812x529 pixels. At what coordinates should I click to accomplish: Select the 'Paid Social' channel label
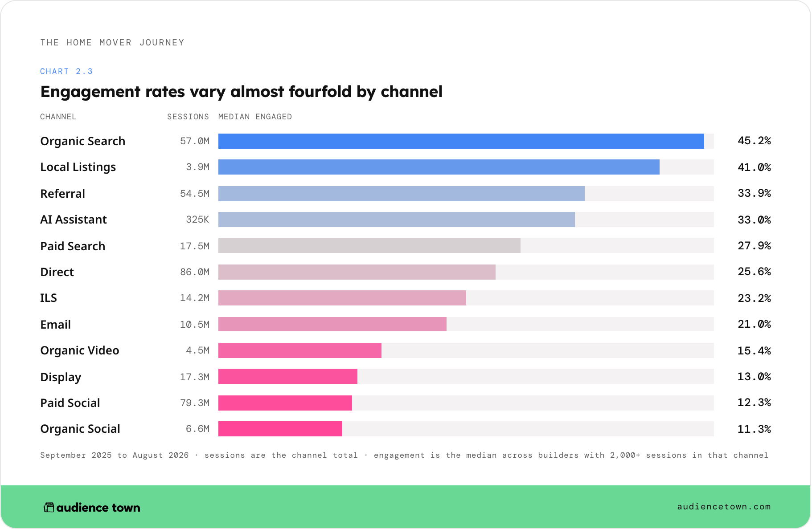(70, 403)
